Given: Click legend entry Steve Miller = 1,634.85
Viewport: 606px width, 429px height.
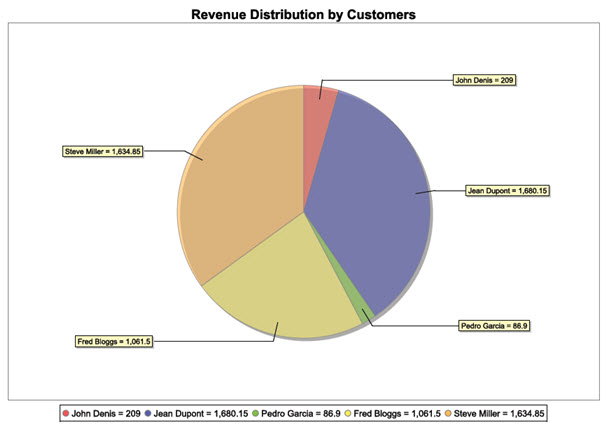Looking at the screenshot, I should point(494,414).
